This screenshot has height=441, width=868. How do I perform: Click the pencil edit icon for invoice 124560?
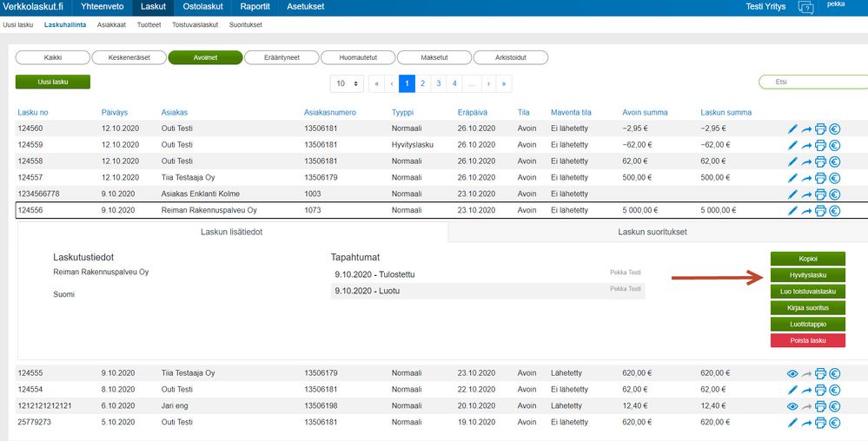tap(792, 129)
